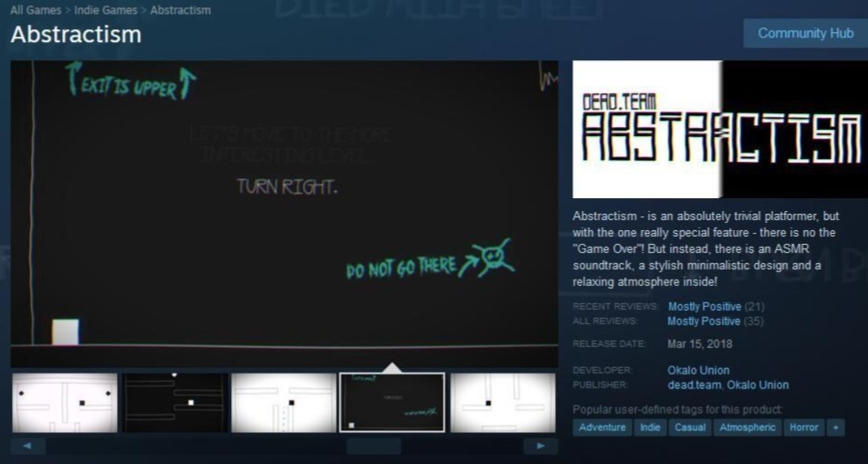Click the Casual tag
868x464 pixels.
(690, 427)
